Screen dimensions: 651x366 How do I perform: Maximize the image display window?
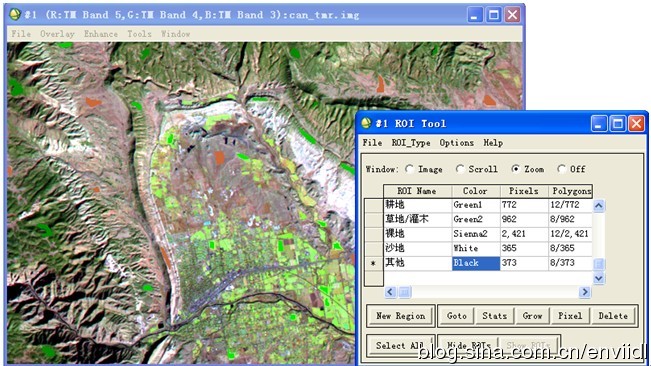click(494, 15)
